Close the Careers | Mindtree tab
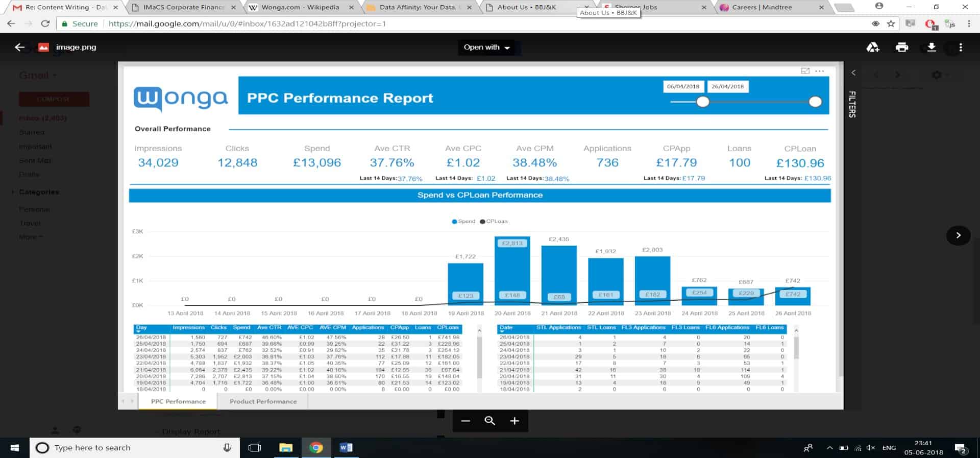This screenshot has height=458, width=980. pos(821,8)
